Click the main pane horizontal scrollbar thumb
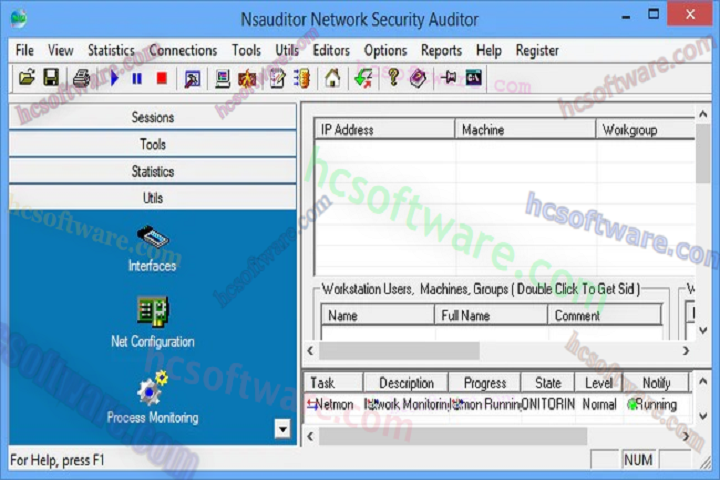The height and width of the screenshot is (480, 720). click(x=399, y=351)
